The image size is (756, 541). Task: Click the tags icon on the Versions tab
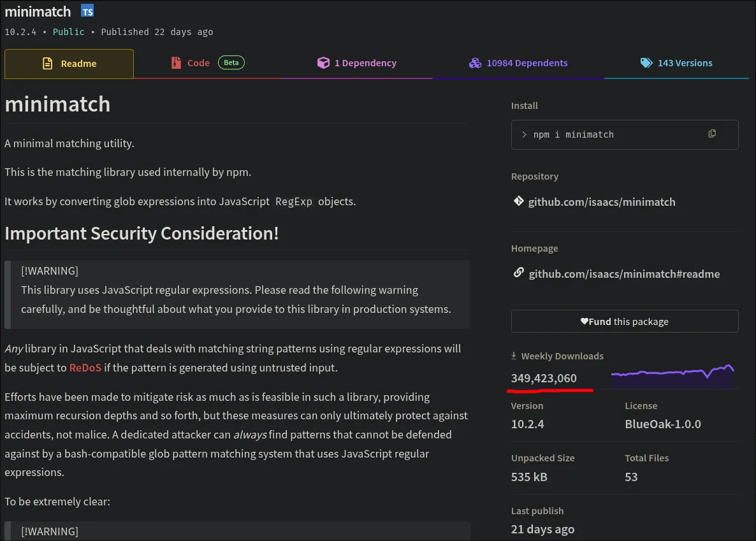point(646,62)
